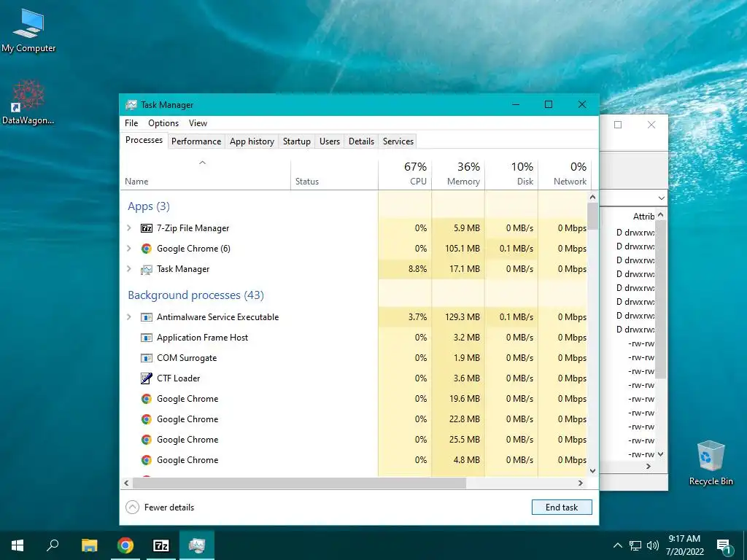
Task: Sort by the Status column header
Action: 334,175
